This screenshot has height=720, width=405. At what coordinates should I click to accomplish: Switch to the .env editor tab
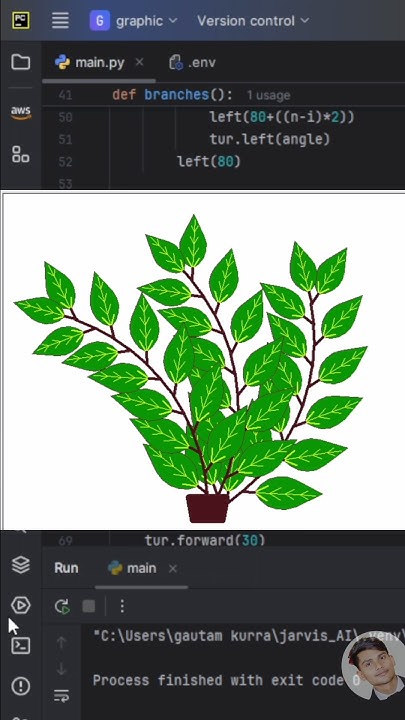click(x=192, y=63)
